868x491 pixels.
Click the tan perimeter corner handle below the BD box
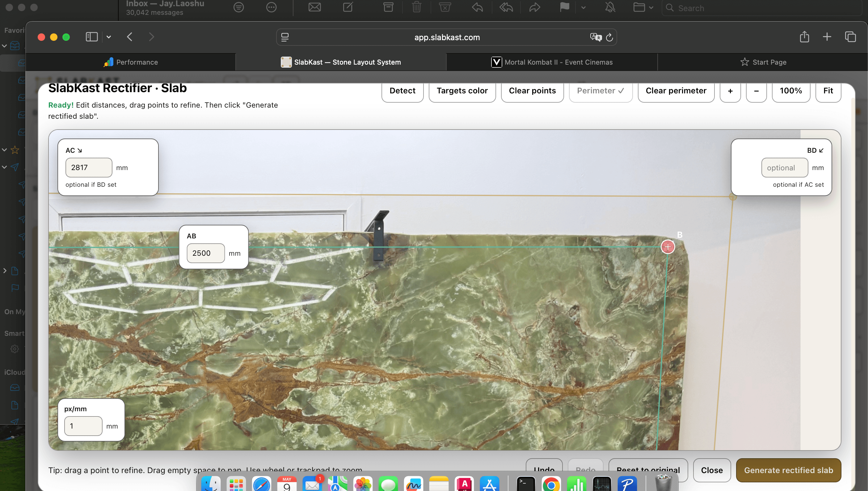pyautogui.click(x=732, y=197)
